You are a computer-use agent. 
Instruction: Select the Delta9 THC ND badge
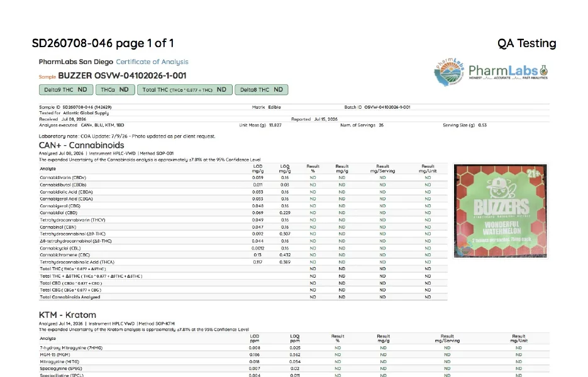tap(66, 90)
